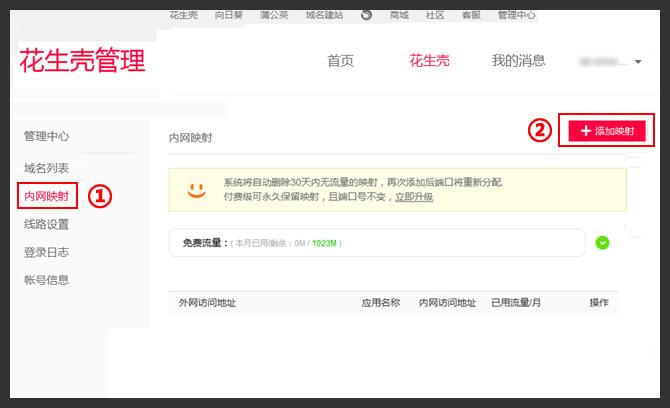Click the 立即升级 upgrade link
Image resolution: width=670 pixels, height=408 pixels.
pos(414,197)
